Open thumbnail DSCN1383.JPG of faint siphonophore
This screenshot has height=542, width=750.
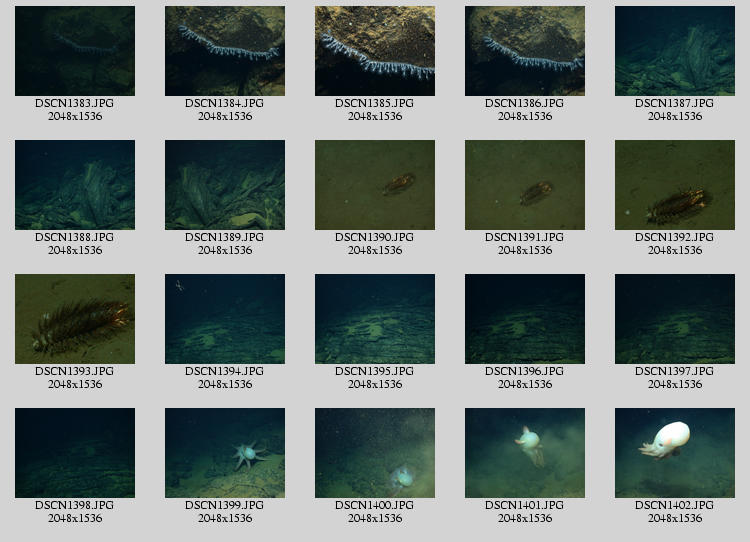tap(75, 51)
